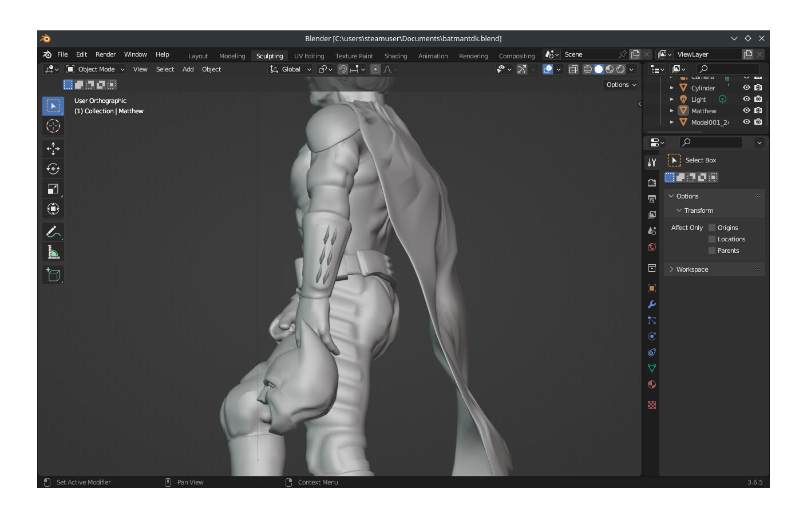The height and width of the screenshot is (532, 807).
Task: Open the World properties tab
Action: click(652, 247)
